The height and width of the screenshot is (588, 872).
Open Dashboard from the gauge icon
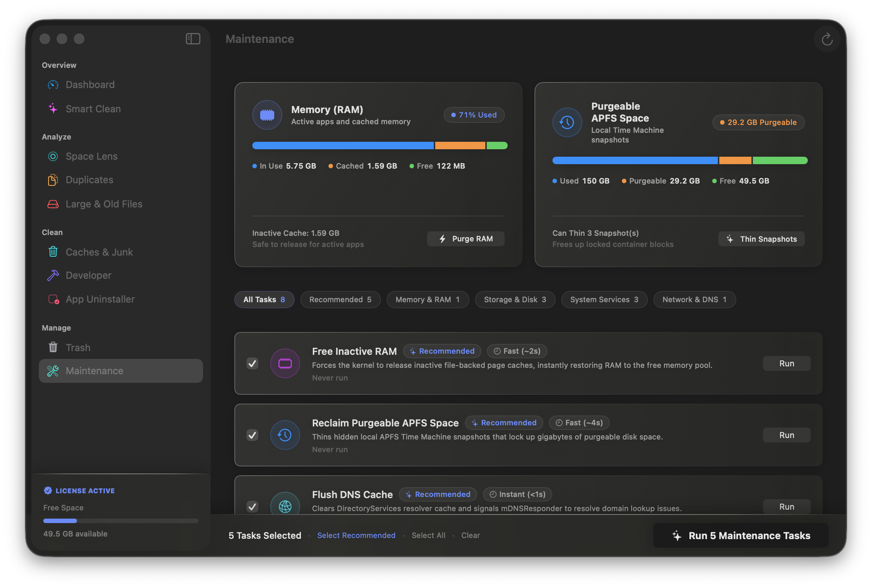[53, 85]
